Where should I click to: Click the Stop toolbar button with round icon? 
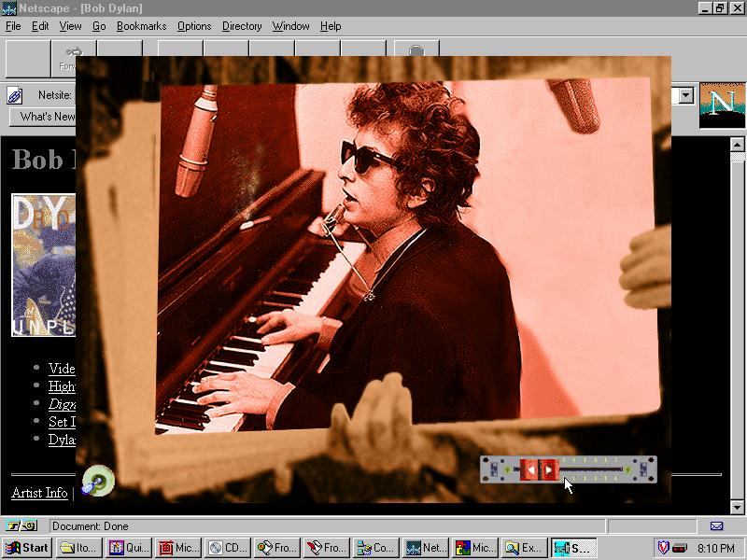[x=416, y=49]
